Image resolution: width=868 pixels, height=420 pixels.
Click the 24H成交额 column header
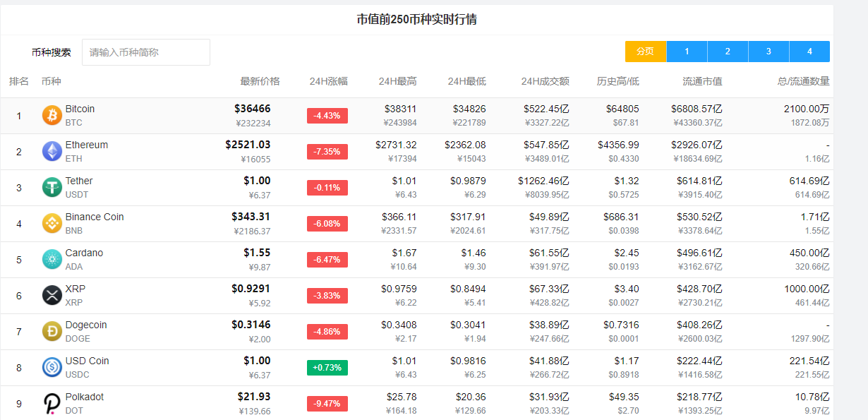click(545, 81)
